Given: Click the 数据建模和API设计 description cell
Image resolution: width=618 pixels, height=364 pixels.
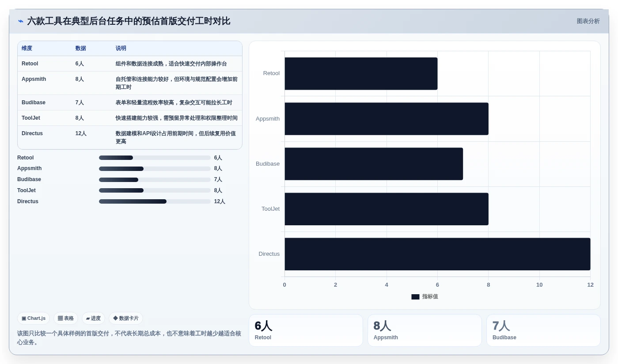Looking at the screenshot, I should point(177,137).
